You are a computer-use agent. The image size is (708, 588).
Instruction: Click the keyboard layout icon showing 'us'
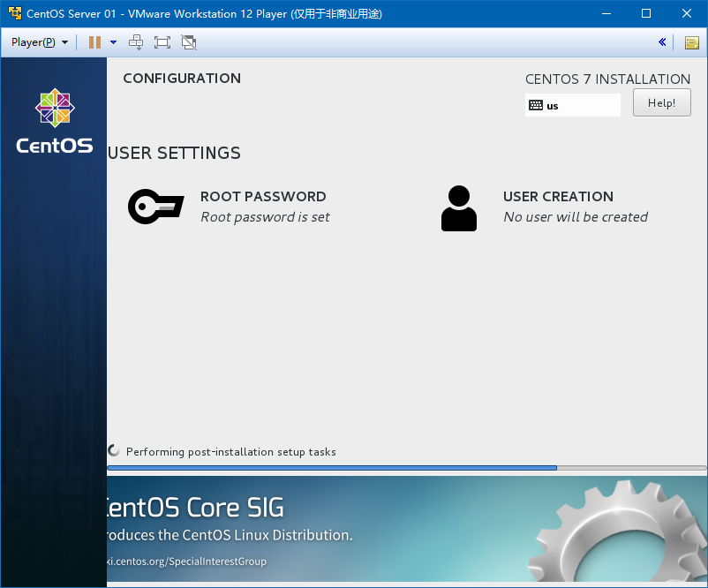[x=537, y=105]
